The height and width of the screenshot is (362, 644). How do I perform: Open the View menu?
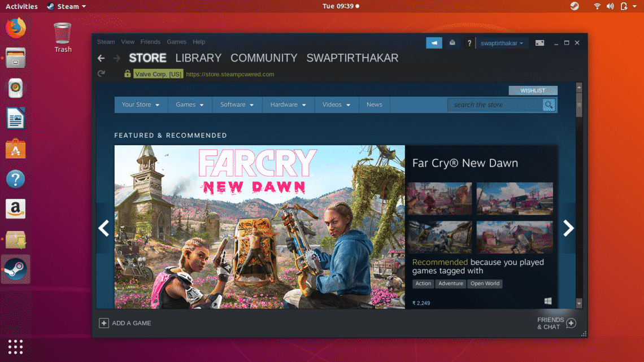tap(128, 42)
